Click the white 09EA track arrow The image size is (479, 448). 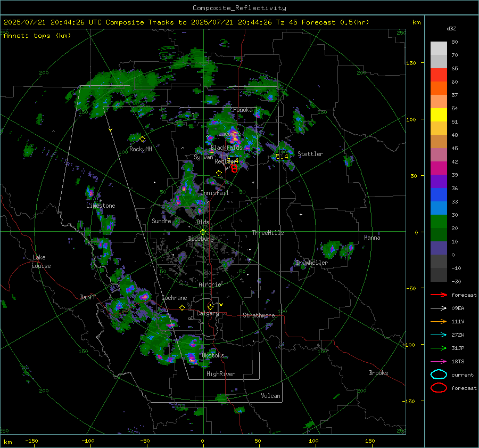439,308
